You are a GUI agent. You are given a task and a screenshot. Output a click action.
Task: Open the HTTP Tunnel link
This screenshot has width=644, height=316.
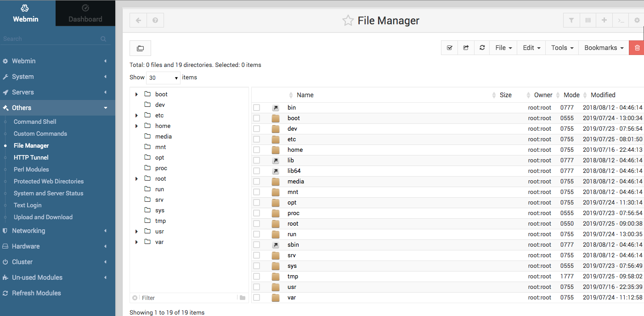[31, 157]
